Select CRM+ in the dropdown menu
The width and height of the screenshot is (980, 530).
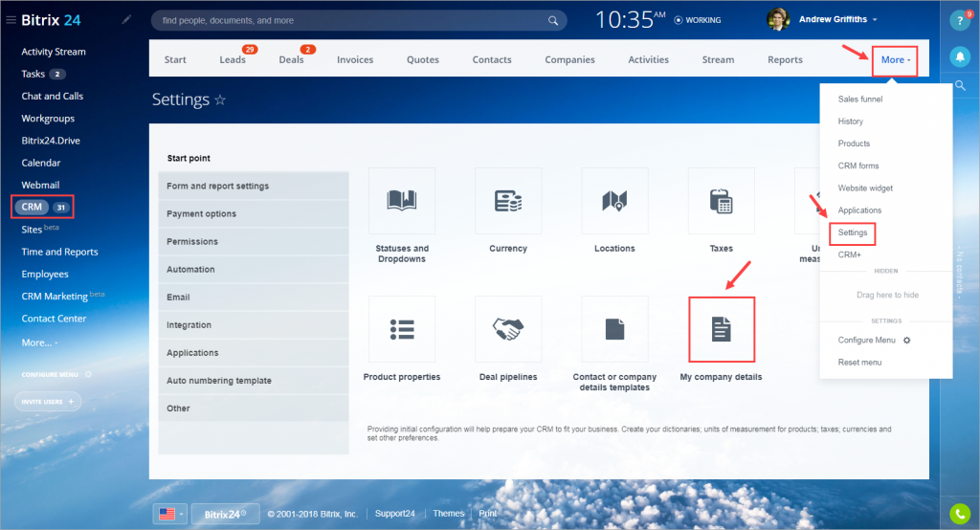coord(850,255)
